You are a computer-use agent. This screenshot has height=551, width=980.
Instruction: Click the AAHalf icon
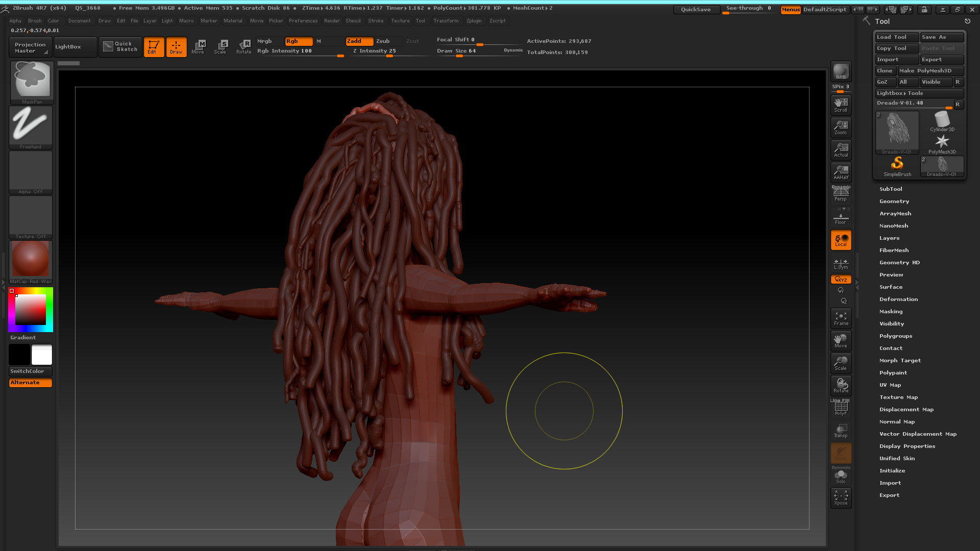841,172
